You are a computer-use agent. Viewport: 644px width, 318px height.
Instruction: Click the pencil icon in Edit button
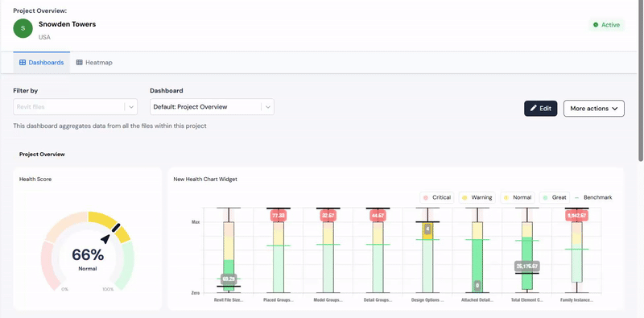(x=534, y=108)
